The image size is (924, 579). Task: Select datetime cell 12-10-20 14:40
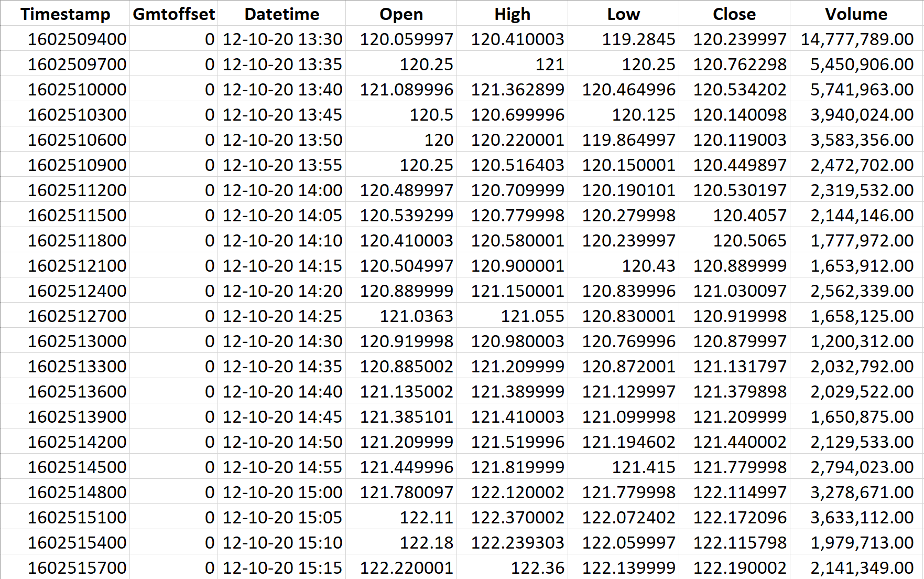(282, 391)
